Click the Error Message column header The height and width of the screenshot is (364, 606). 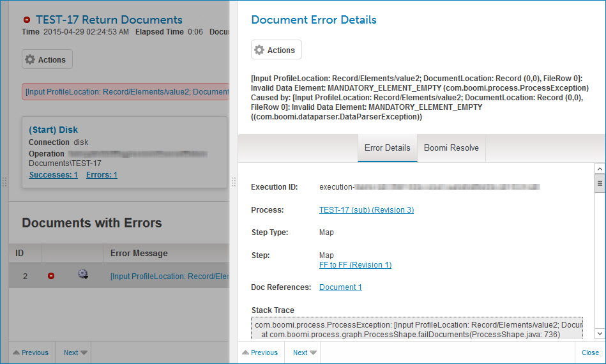coord(166,253)
